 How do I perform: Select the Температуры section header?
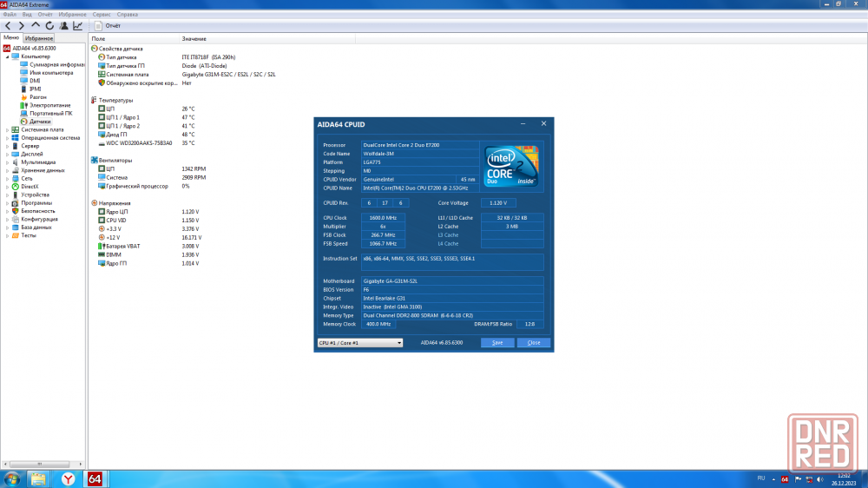[112, 100]
